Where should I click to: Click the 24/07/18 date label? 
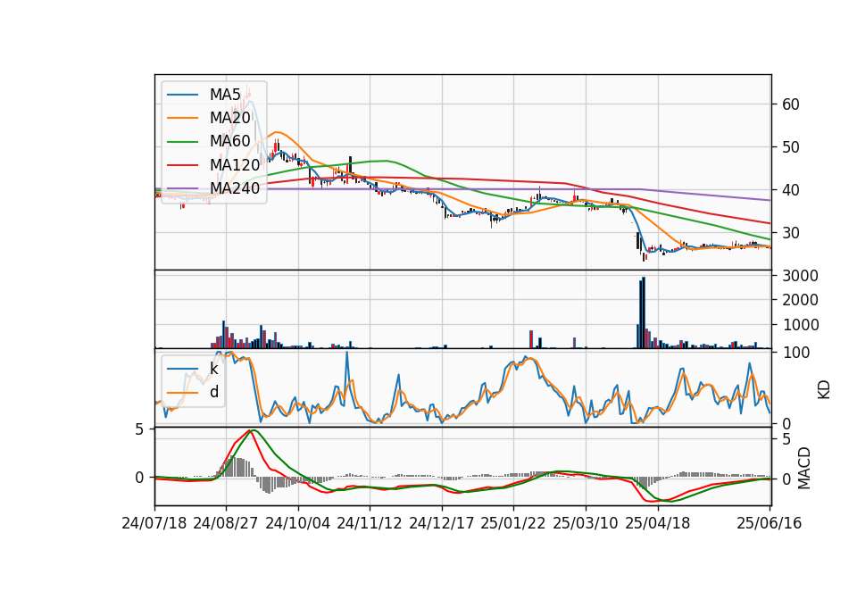click(x=154, y=523)
